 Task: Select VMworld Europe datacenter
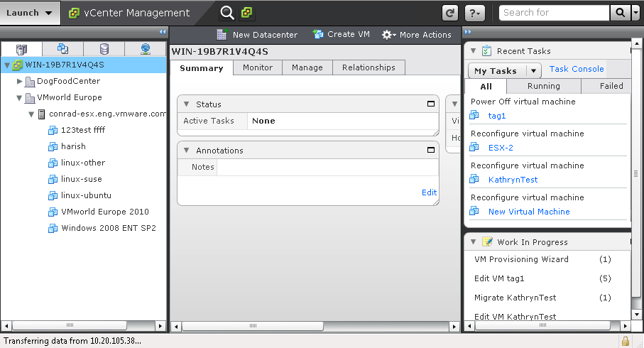tap(70, 98)
